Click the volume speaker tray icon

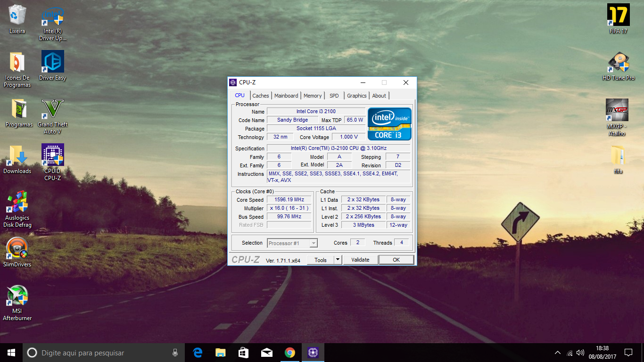(580, 353)
